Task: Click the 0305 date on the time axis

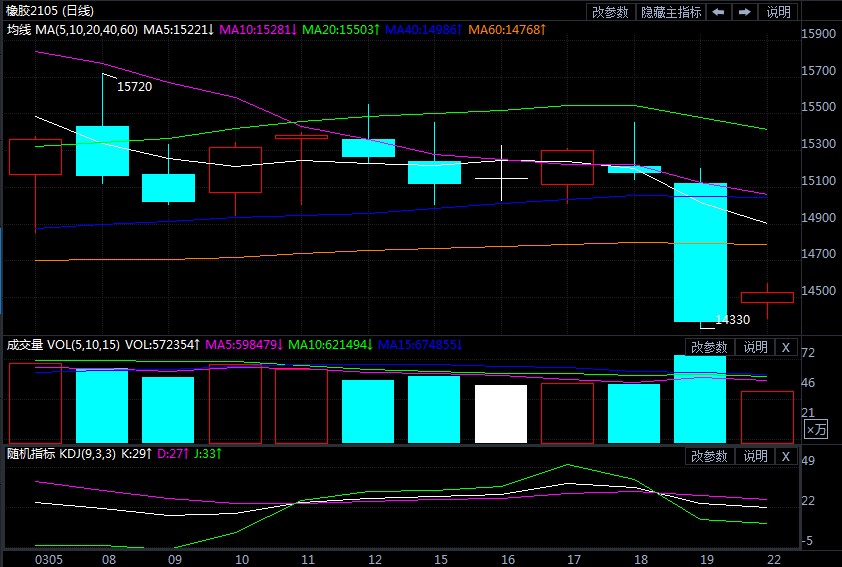Action: (47, 557)
